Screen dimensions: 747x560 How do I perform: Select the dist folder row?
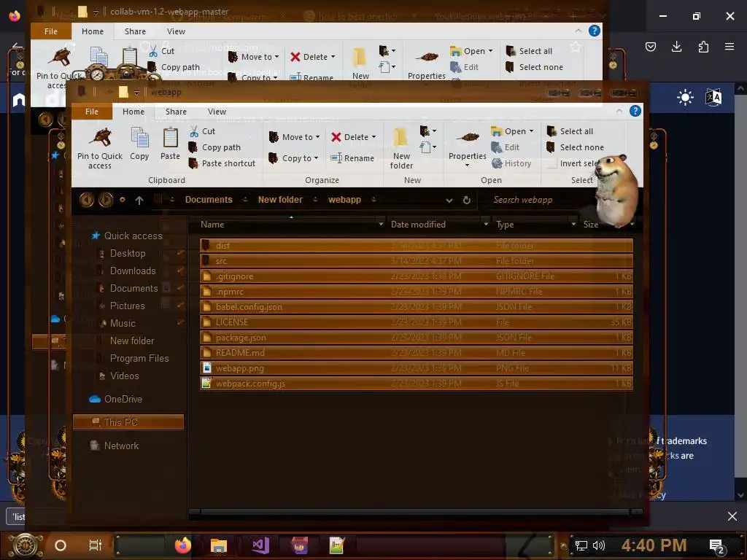(x=417, y=245)
